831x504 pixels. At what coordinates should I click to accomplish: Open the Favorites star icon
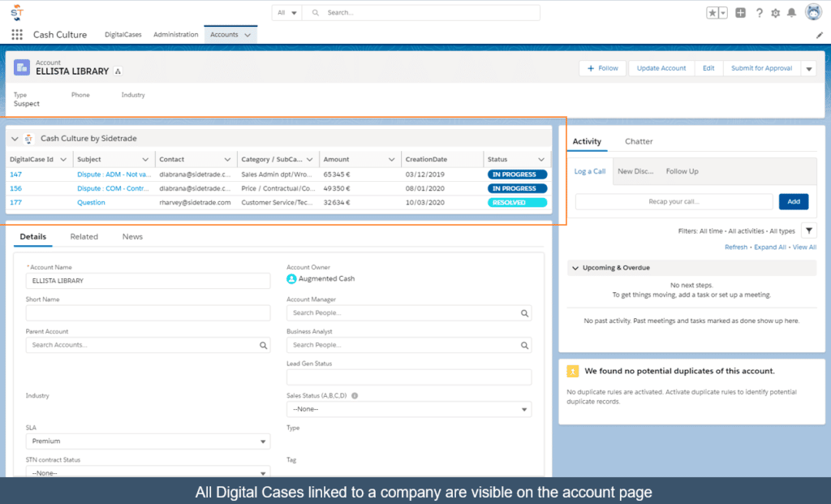[713, 13]
